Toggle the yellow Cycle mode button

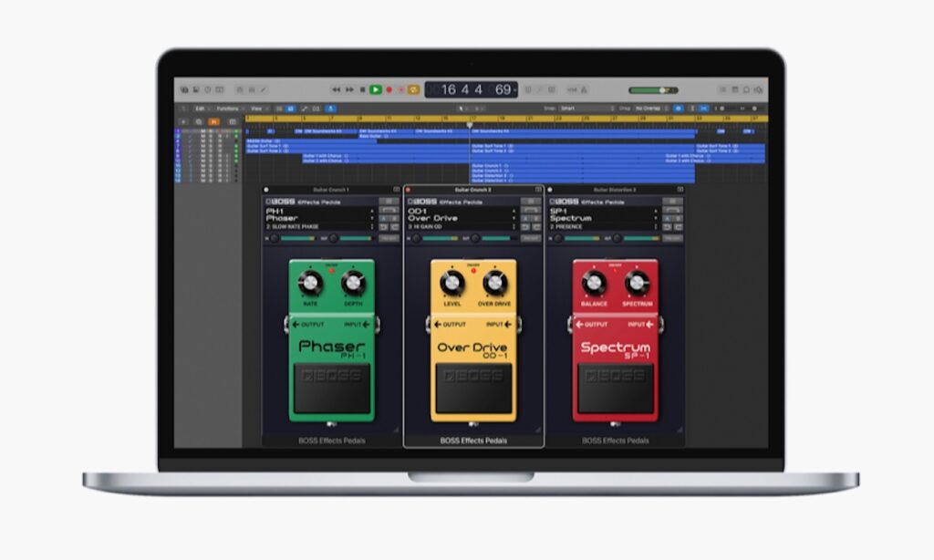click(413, 89)
